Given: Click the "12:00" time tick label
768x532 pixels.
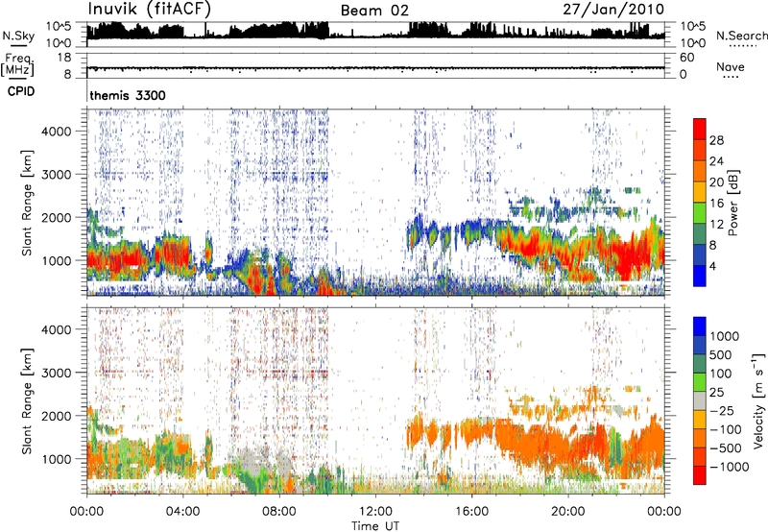Looking at the screenshot, I should [x=375, y=512].
